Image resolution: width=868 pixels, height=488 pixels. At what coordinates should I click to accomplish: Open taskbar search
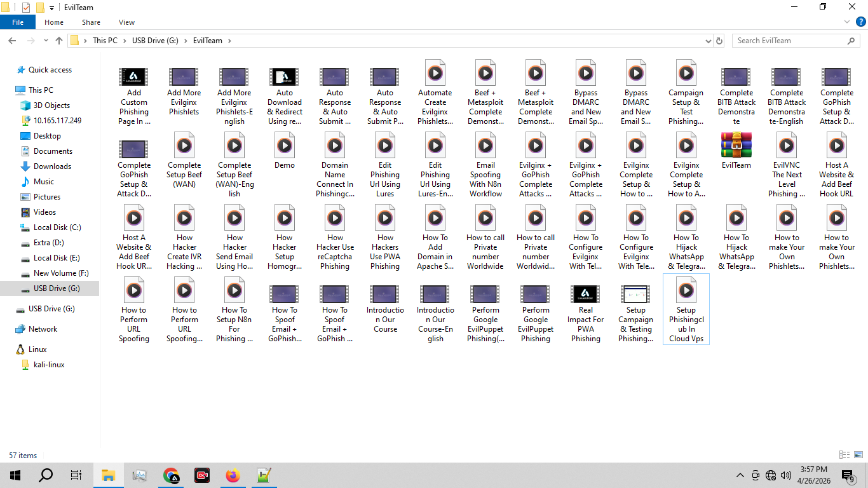point(46,475)
